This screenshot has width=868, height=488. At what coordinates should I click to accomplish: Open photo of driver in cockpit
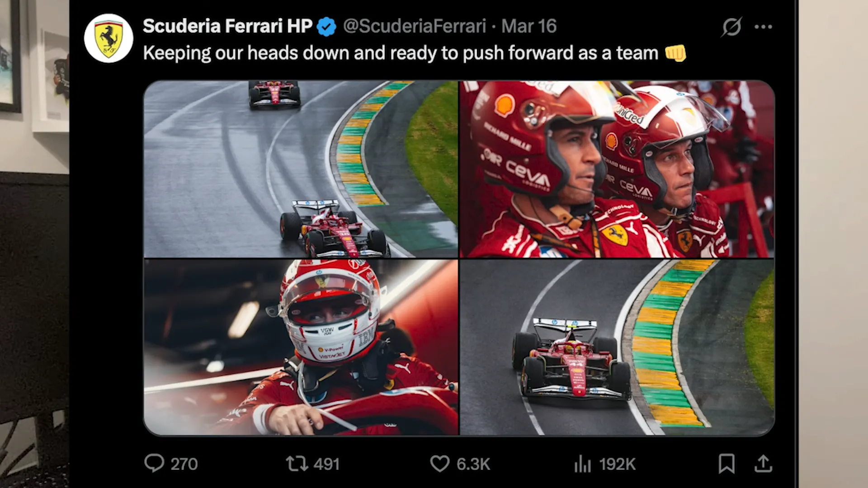301,347
